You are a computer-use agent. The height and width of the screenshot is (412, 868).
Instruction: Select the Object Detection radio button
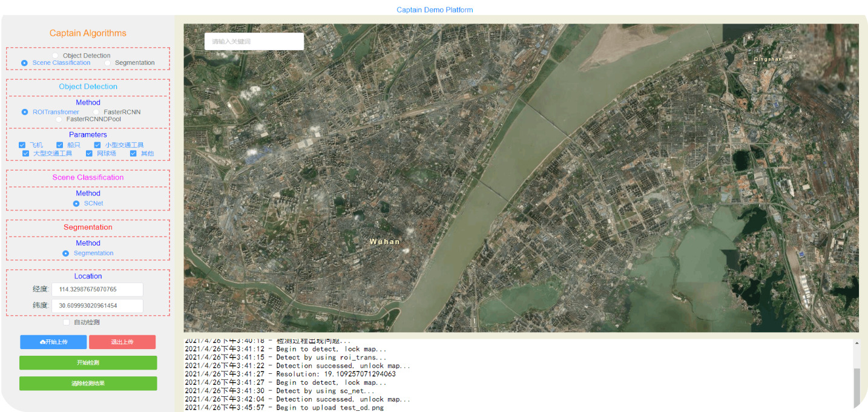click(55, 56)
